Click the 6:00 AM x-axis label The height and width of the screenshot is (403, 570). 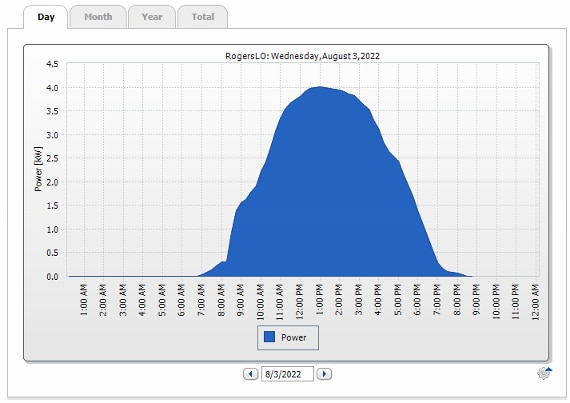coord(182,300)
